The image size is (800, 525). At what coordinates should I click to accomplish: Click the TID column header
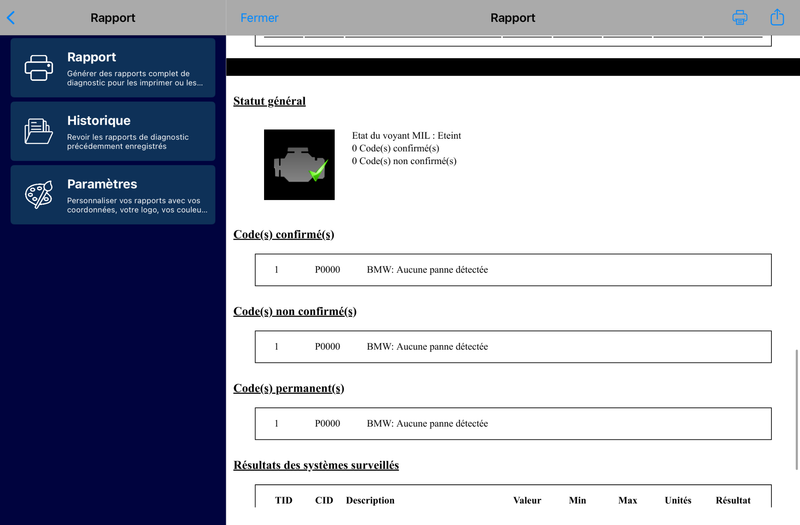click(284, 501)
